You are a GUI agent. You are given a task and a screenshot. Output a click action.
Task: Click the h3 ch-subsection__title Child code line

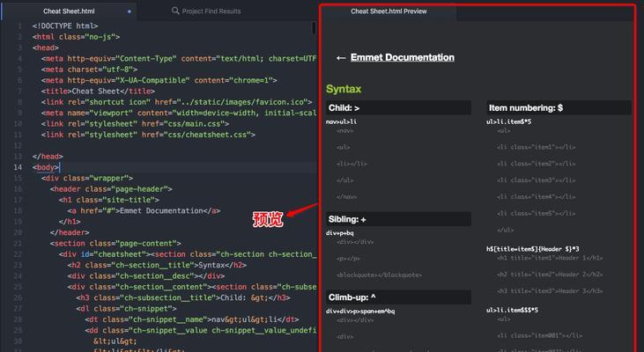click(183, 297)
